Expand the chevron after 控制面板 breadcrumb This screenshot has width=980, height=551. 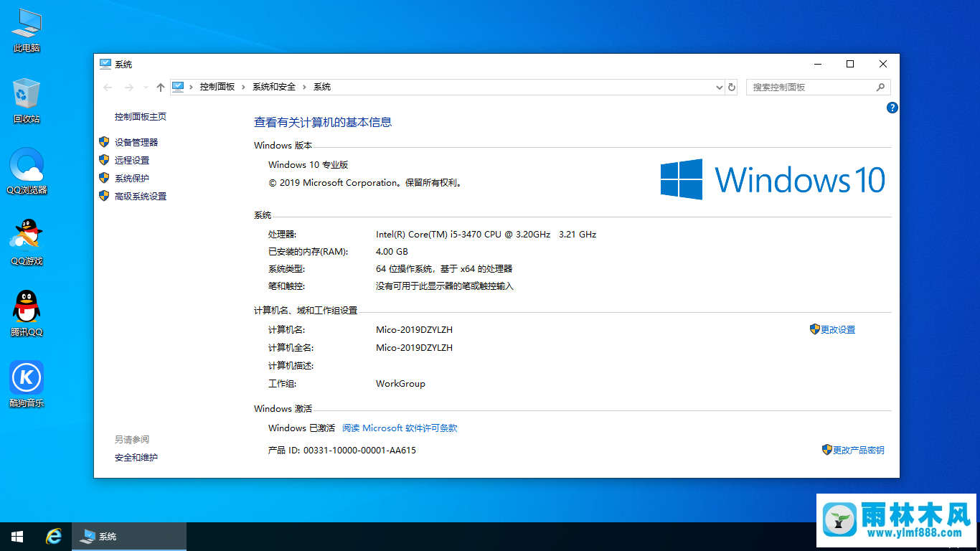[244, 87]
